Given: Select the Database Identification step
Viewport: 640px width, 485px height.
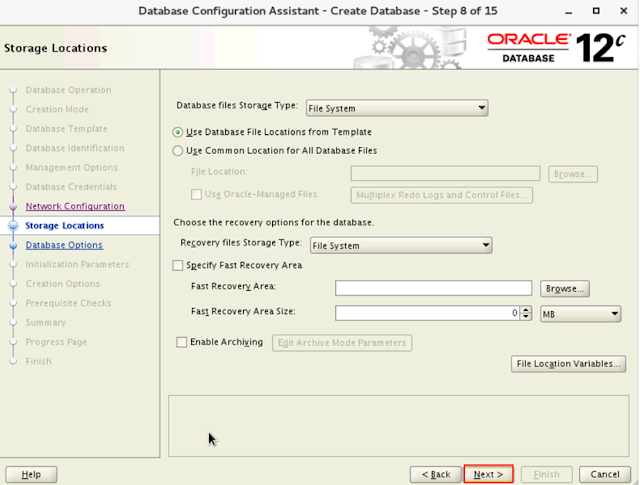Looking at the screenshot, I should click(x=75, y=148).
